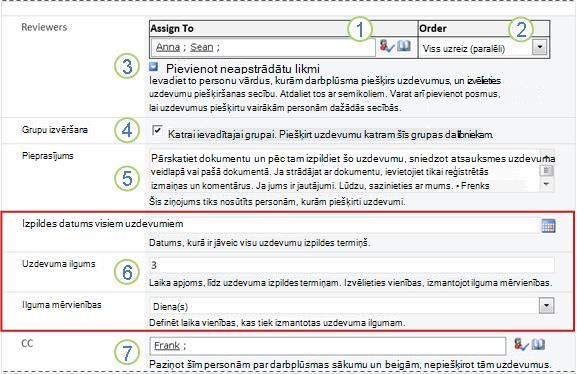Image resolution: width=577 pixels, height=374 pixels.
Task: Click the Pieprasījums scrollbar thumb
Action: [x=547, y=170]
